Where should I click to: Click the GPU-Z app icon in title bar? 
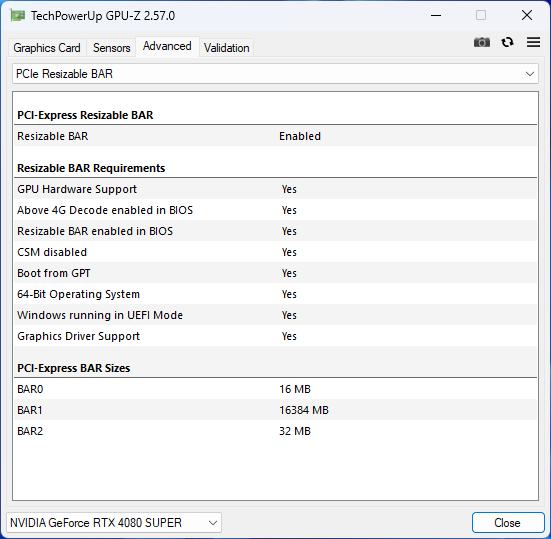click(x=18, y=16)
